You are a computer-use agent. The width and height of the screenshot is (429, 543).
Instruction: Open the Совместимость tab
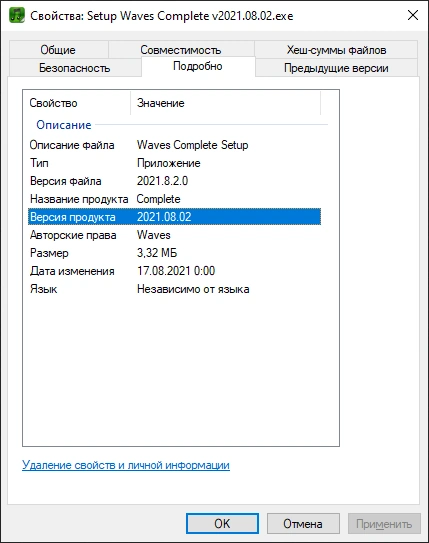pos(181,50)
